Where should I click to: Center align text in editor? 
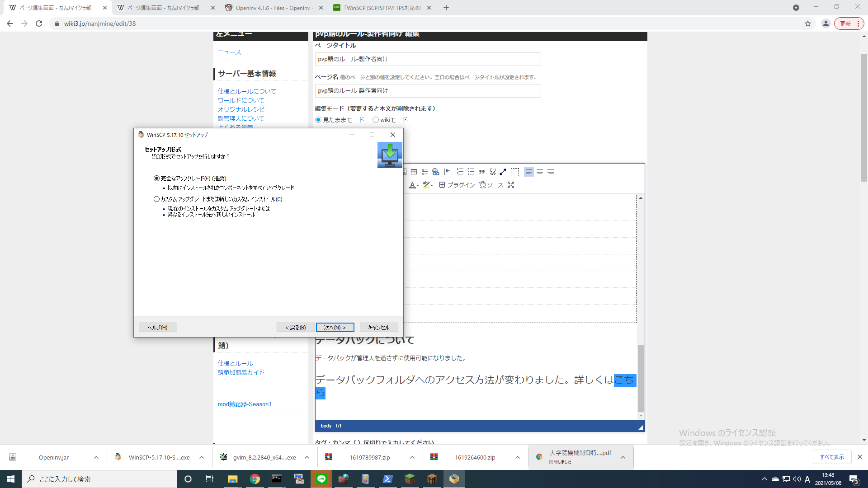[540, 172]
